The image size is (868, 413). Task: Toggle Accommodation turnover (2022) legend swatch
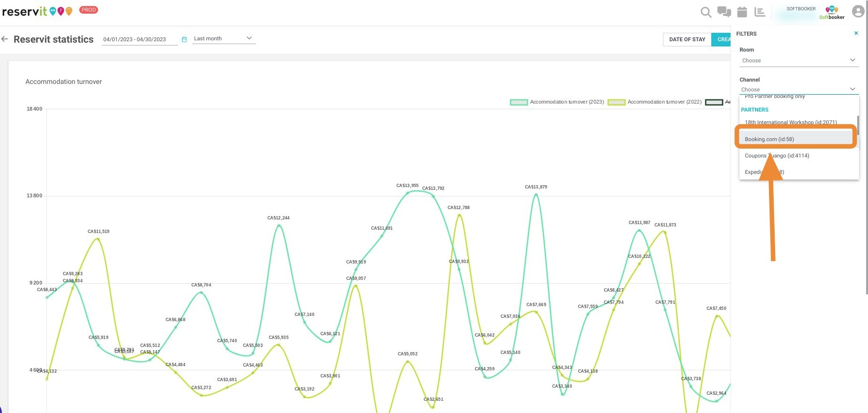617,102
